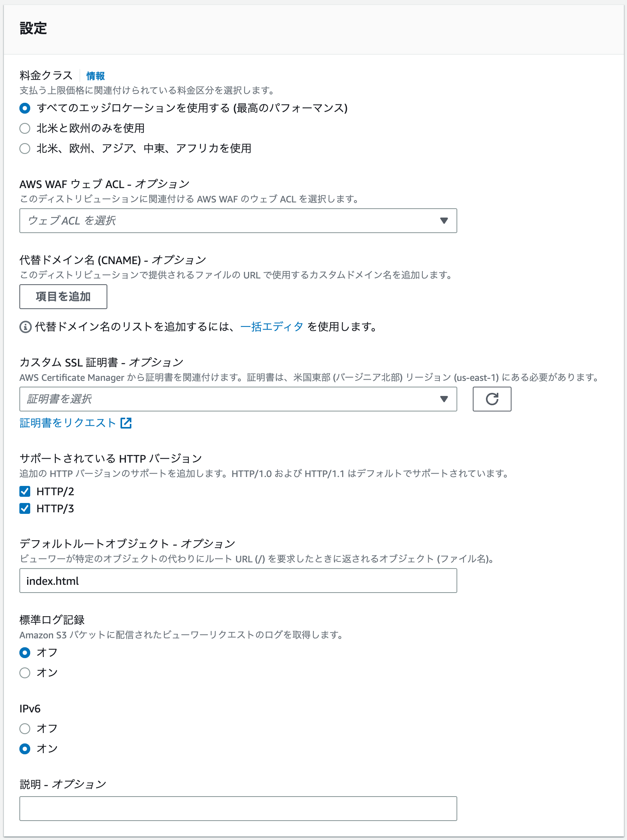Uncheck the HTTP/2 checkbox
This screenshot has height=840, width=627.
[x=25, y=491]
